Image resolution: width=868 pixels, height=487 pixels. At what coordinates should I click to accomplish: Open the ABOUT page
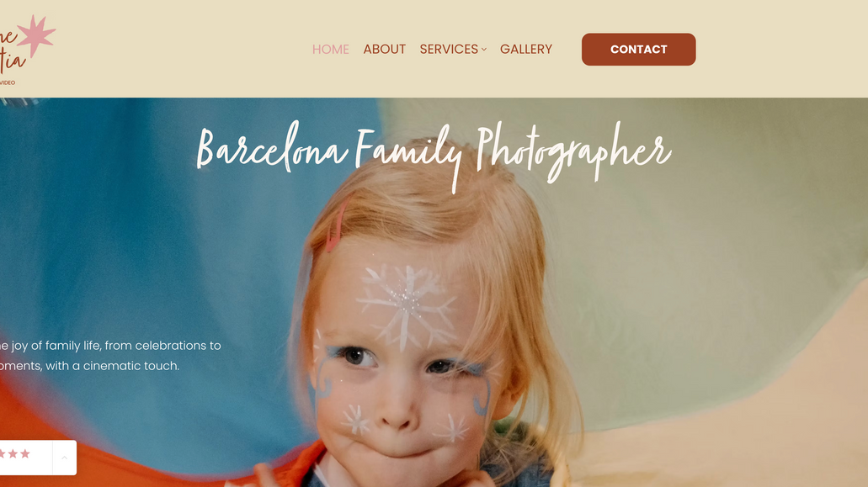pos(384,49)
